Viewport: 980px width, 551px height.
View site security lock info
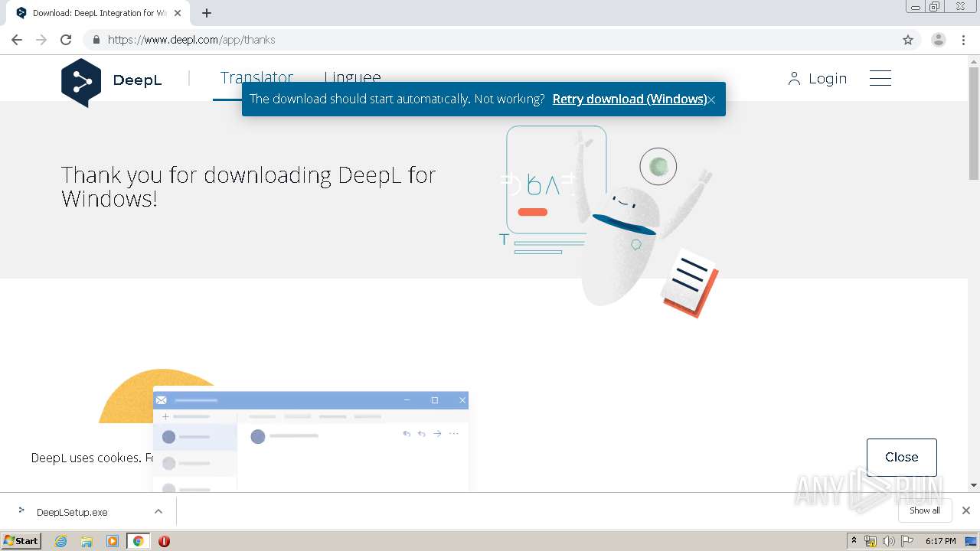pos(96,40)
